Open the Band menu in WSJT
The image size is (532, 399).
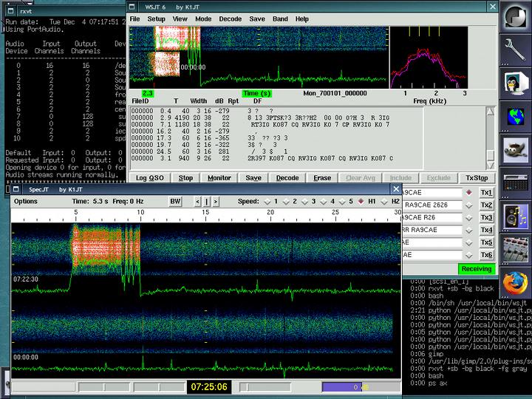click(280, 19)
